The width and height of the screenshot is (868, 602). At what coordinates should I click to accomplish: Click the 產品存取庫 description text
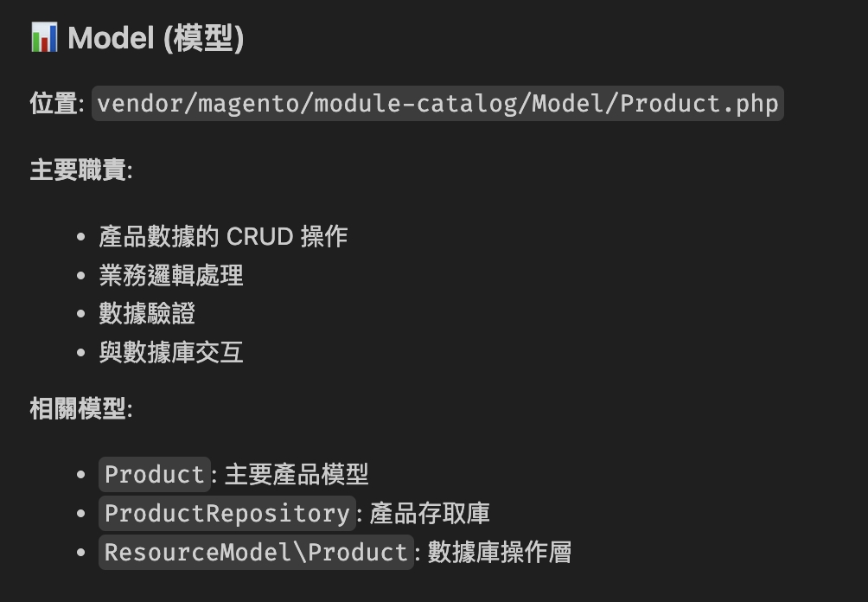[x=430, y=514]
